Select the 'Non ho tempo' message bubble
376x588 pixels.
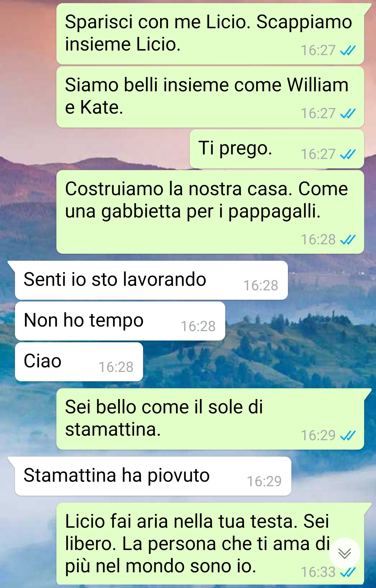click(x=120, y=321)
